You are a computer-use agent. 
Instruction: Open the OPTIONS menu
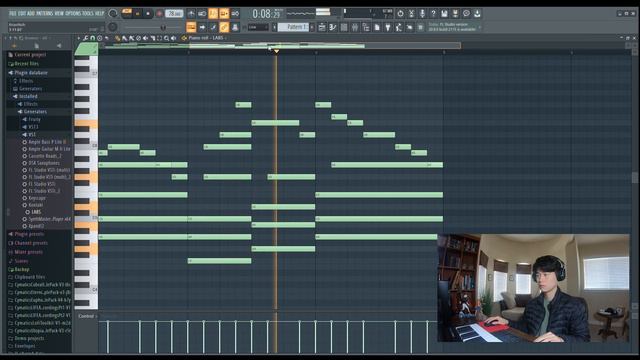coord(73,13)
